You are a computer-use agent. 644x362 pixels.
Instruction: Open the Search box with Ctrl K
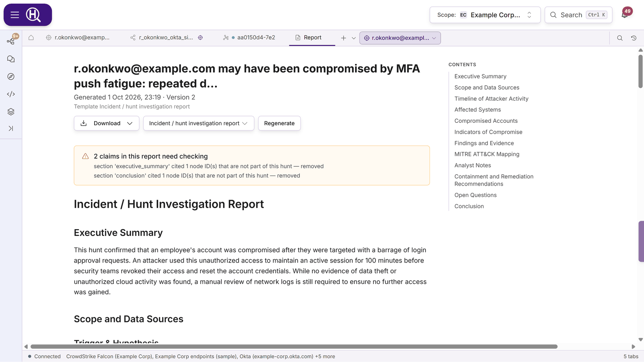[x=578, y=15]
